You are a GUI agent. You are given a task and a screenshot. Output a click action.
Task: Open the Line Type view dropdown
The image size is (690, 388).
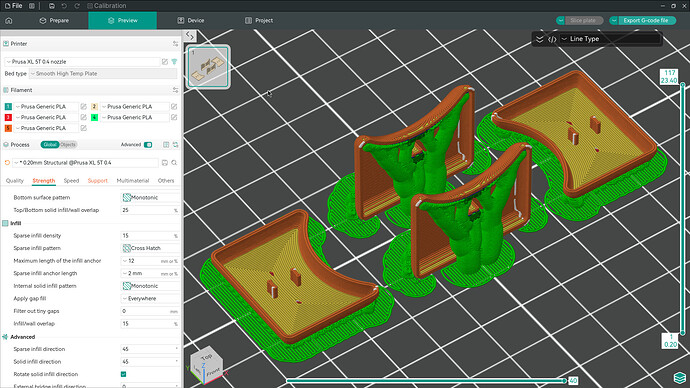tap(610, 39)
